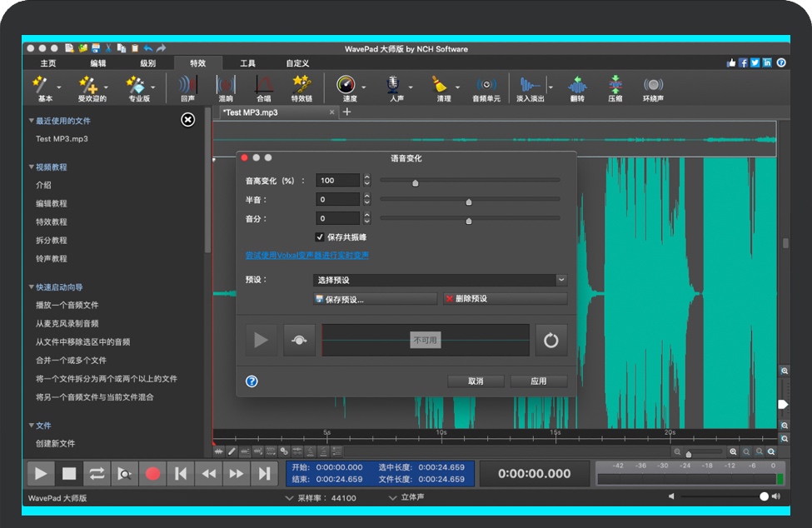Select the 翻转 (Reverse) effect icon
The height and width of the screenshot is (528, 812).
click(577, 87)
